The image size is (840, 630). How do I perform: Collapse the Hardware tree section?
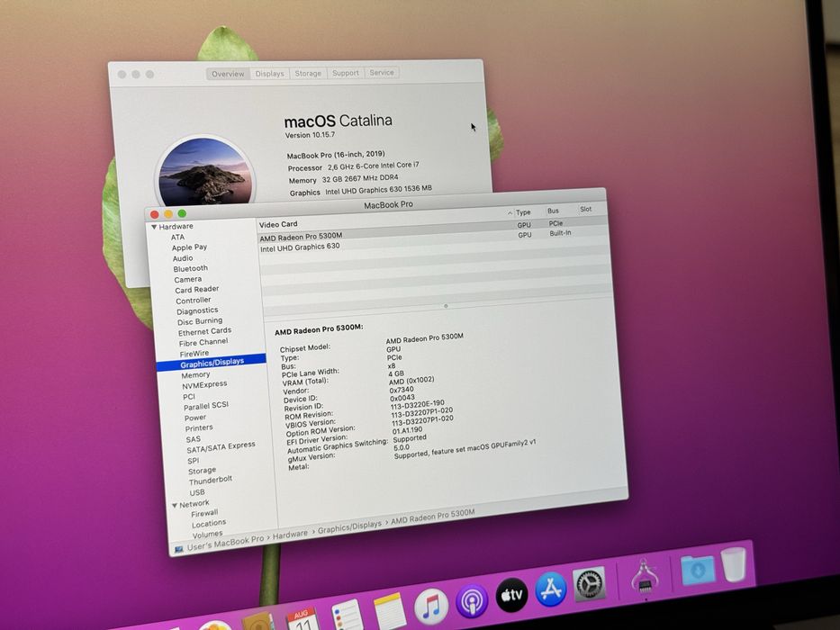tap(154, 227)
